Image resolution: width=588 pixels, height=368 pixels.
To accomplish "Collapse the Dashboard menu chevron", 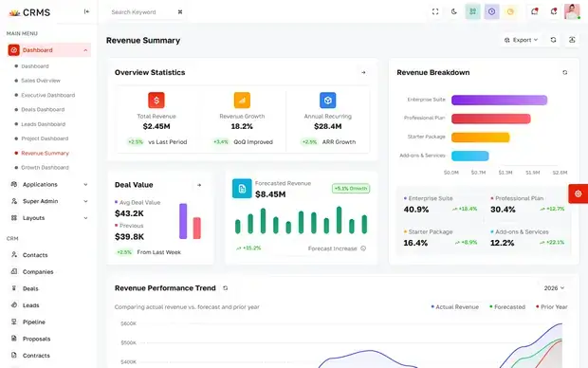I will click(x=85, y=50).
